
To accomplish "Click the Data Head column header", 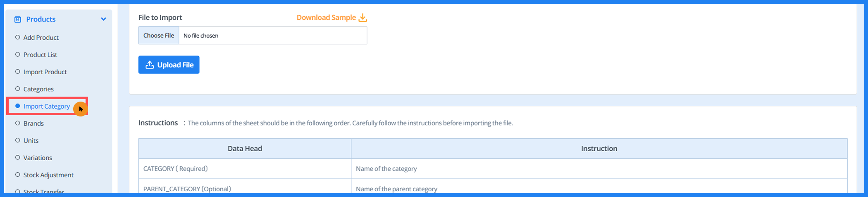I will pos(245,149).
